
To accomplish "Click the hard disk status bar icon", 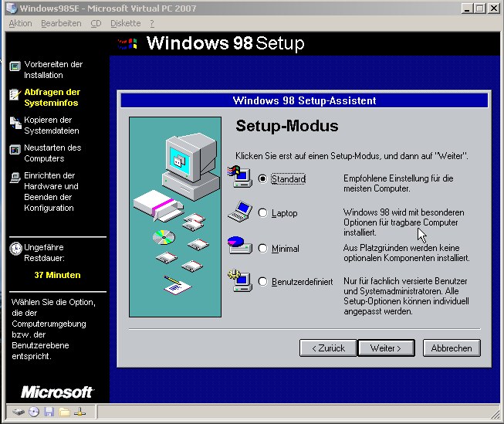I will tap(19, 412).
